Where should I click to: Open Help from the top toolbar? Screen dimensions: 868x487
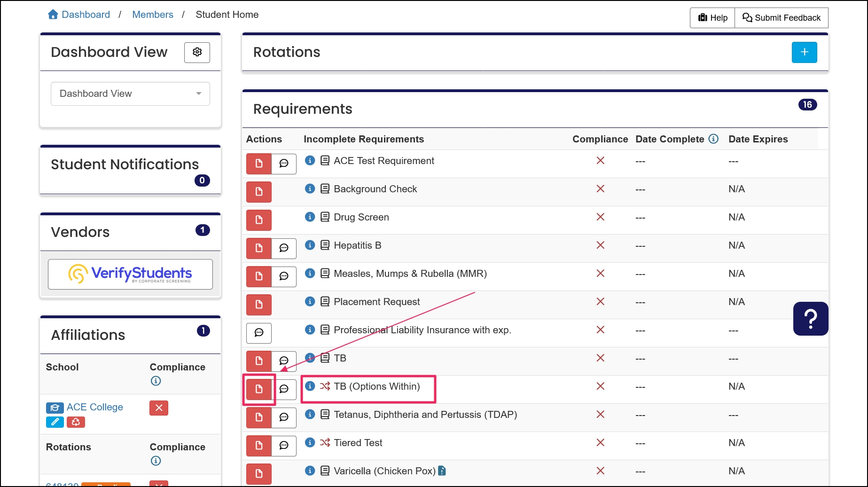coord(712,17)
